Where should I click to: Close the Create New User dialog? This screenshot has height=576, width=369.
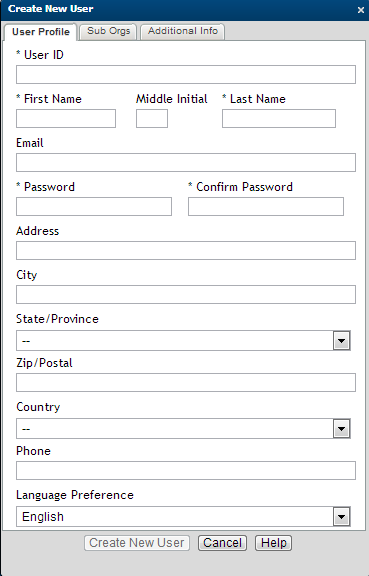(361, 10)
